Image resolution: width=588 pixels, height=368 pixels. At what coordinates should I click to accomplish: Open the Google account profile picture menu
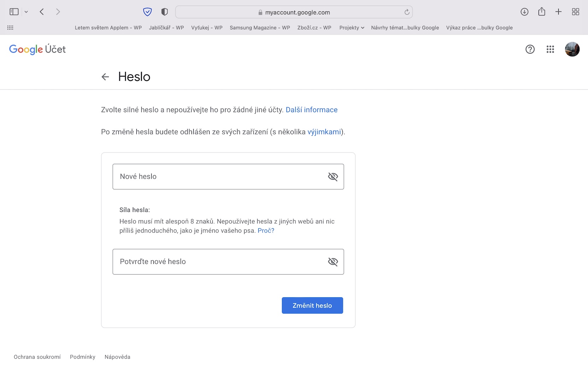pos(572,49)
